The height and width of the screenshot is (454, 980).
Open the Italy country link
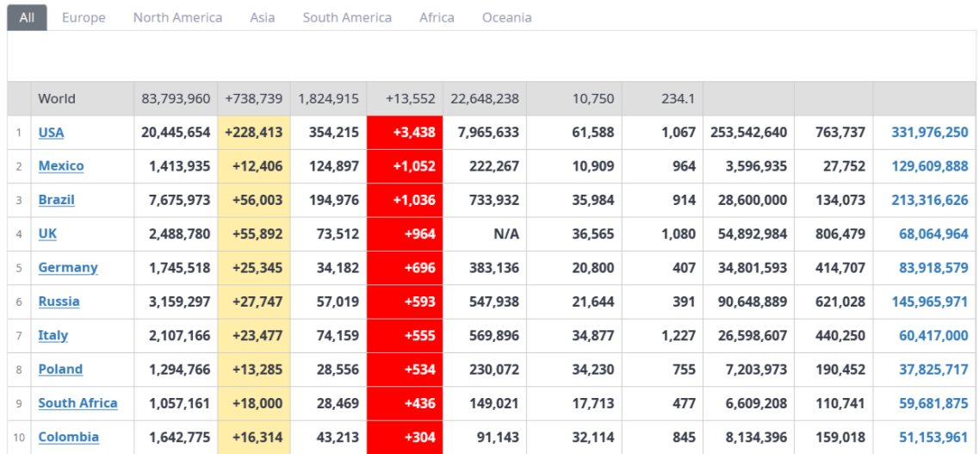53,335
